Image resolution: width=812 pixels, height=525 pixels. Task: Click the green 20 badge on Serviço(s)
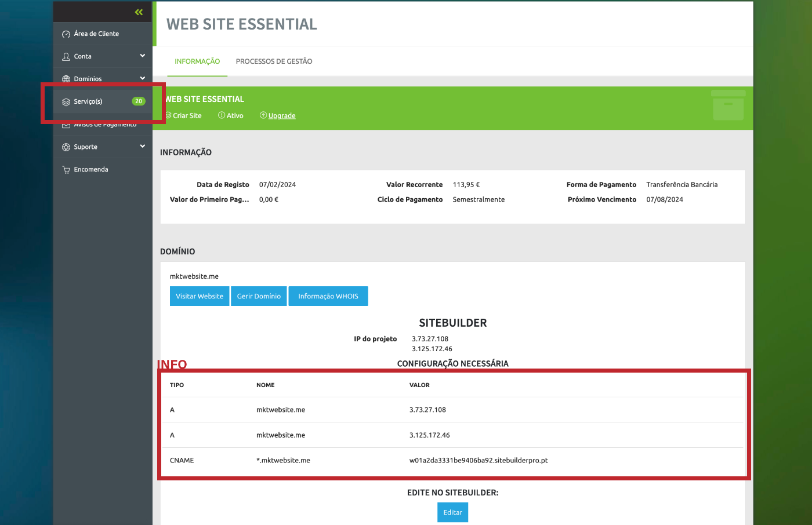[139, 101]
